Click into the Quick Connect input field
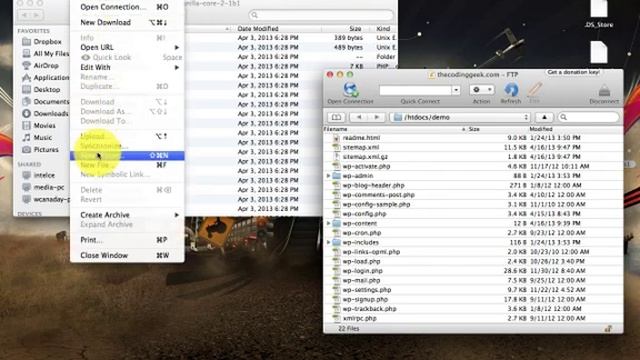 tap(415, 90)
